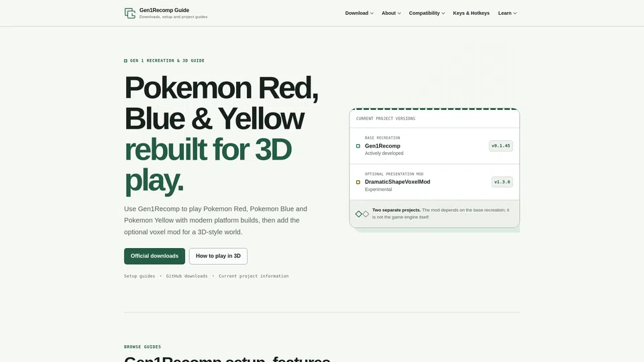Click the Official downloads button
The height and width of the screenshot is (362, 644).
pos(154,256)
